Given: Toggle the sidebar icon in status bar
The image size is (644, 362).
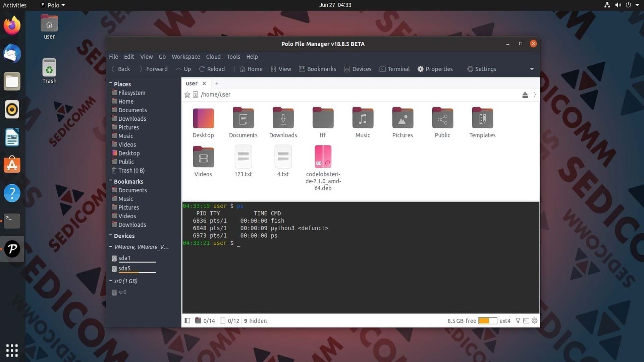Looking at the screenshot, I should [187, 321].
